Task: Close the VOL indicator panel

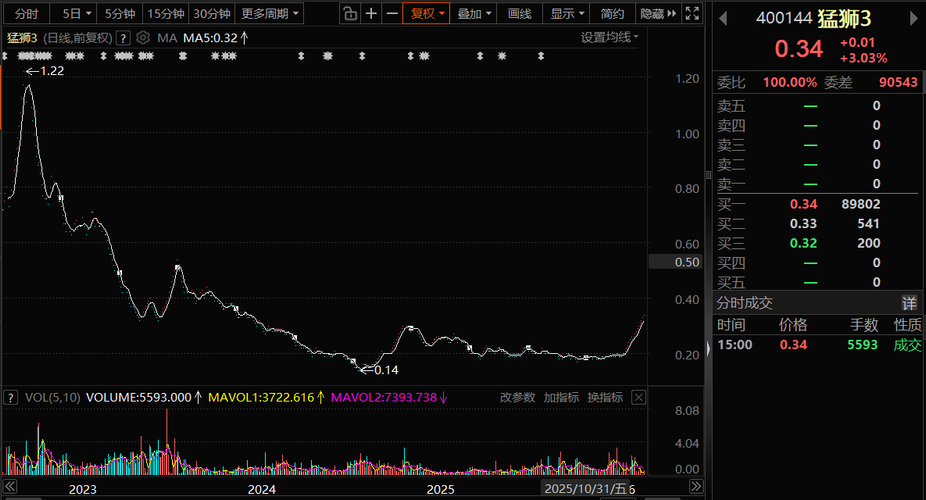Action: pos(638,397)
